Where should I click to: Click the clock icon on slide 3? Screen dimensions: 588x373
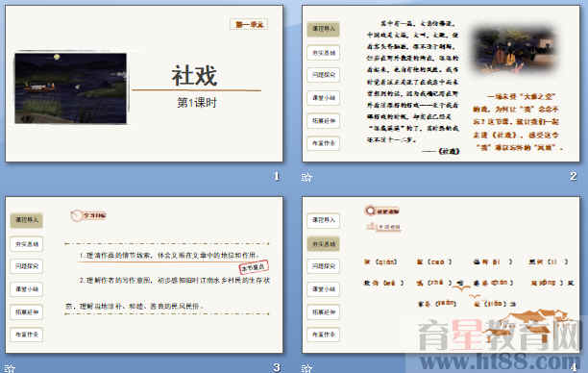[77, 215]
